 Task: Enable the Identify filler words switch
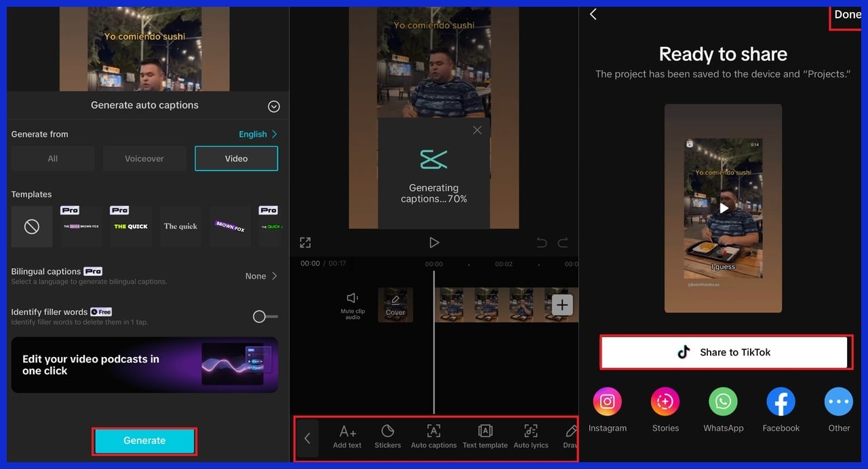pyautogui.click(x=264, y=316)
